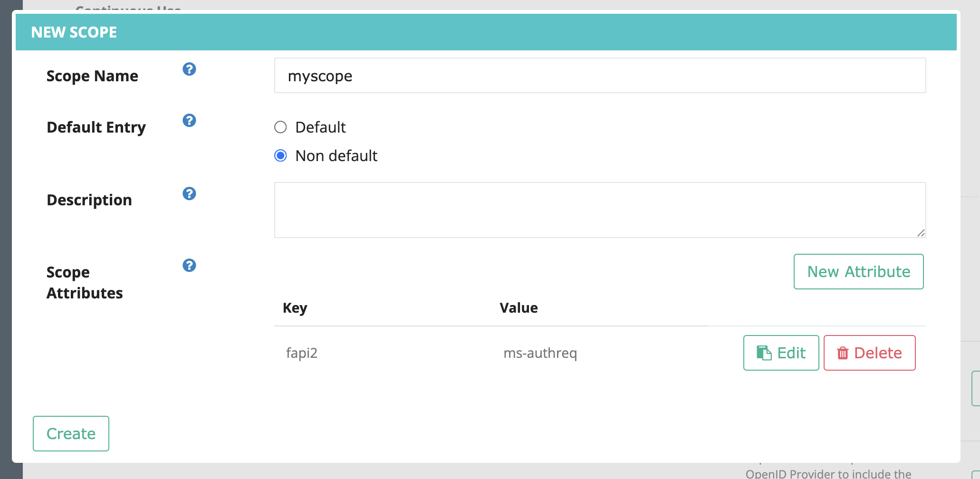Image resolution: width=980 pixels, height=479 pixels.
Task: Select the fapi2 key cell
Action: [x=302, y=353]
